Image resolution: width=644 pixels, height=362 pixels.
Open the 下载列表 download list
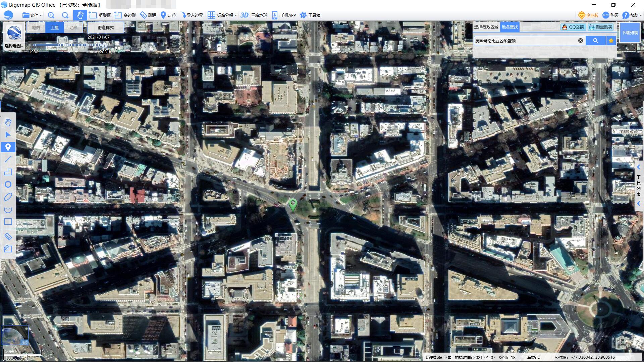point(630,33)
